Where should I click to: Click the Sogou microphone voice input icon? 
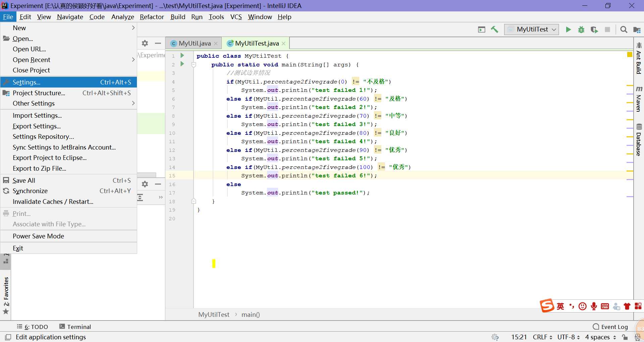point(594,306)
